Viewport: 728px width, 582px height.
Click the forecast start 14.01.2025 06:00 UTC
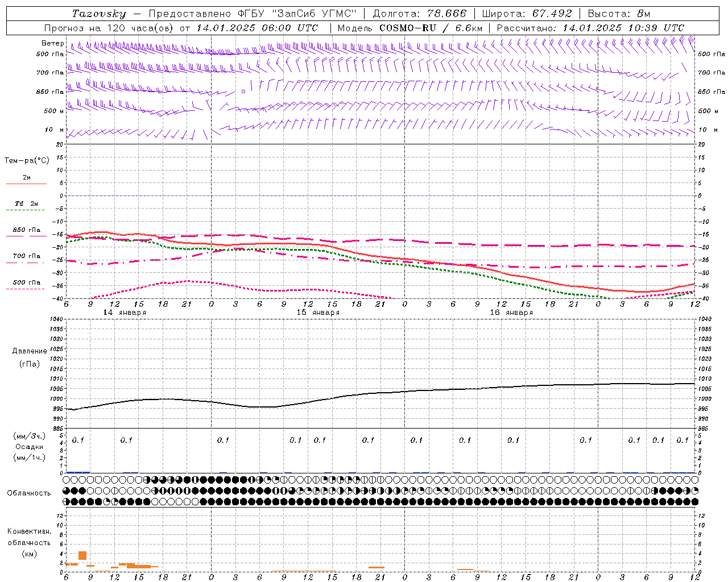pyautogui.click(x=257, y=28)
